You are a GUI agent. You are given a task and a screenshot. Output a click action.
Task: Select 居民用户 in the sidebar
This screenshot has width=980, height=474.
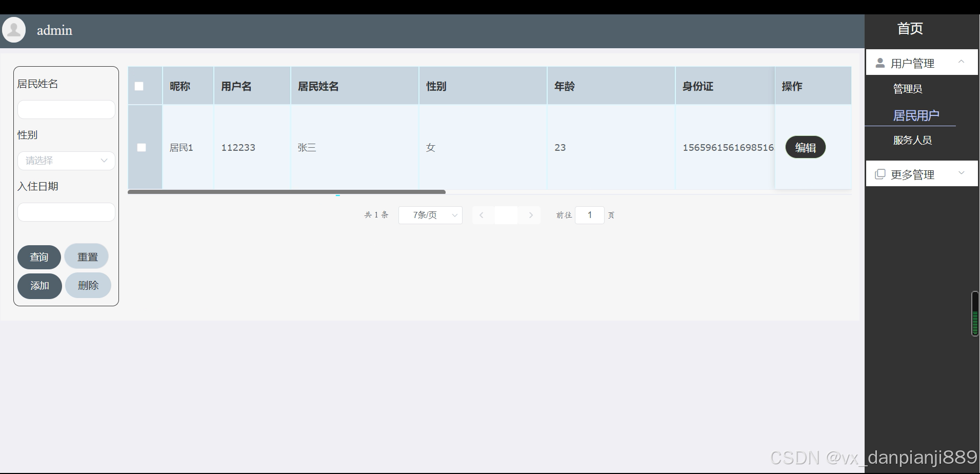916,115
